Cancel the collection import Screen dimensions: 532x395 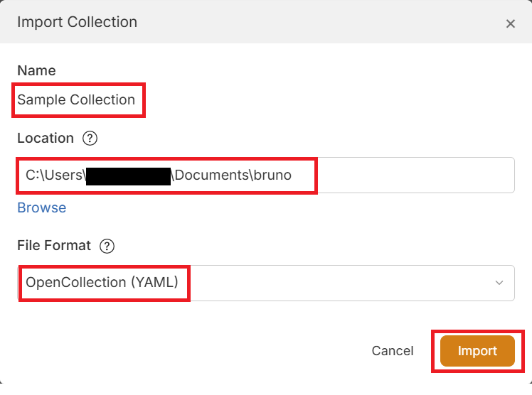[x=392, y=351]
